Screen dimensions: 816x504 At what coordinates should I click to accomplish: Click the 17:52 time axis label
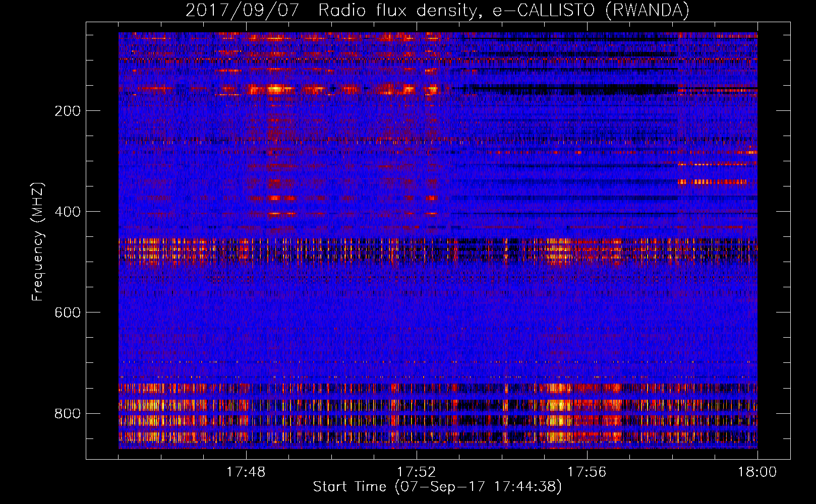click(417, 472)
